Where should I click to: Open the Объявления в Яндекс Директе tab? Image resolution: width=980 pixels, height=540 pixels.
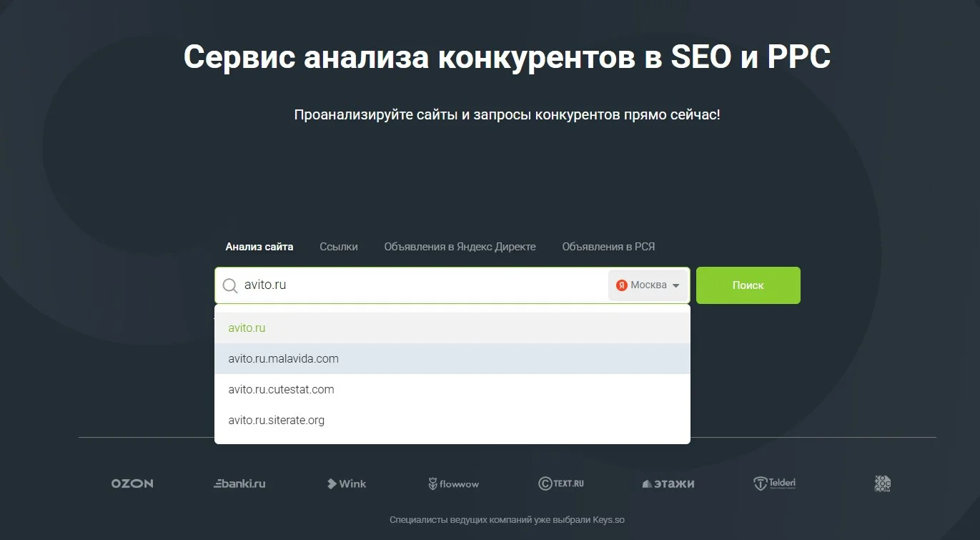pos(460,247)
